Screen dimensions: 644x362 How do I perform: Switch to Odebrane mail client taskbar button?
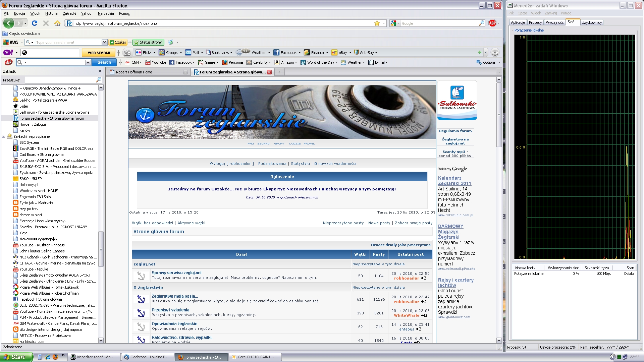[147, 357]
